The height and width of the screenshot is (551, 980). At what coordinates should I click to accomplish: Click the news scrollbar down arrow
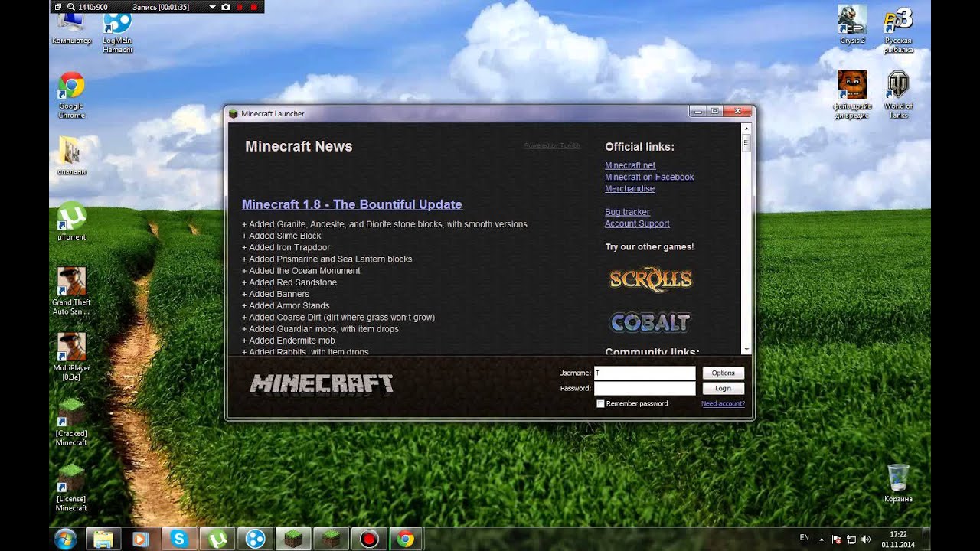(x=747, y=349)
